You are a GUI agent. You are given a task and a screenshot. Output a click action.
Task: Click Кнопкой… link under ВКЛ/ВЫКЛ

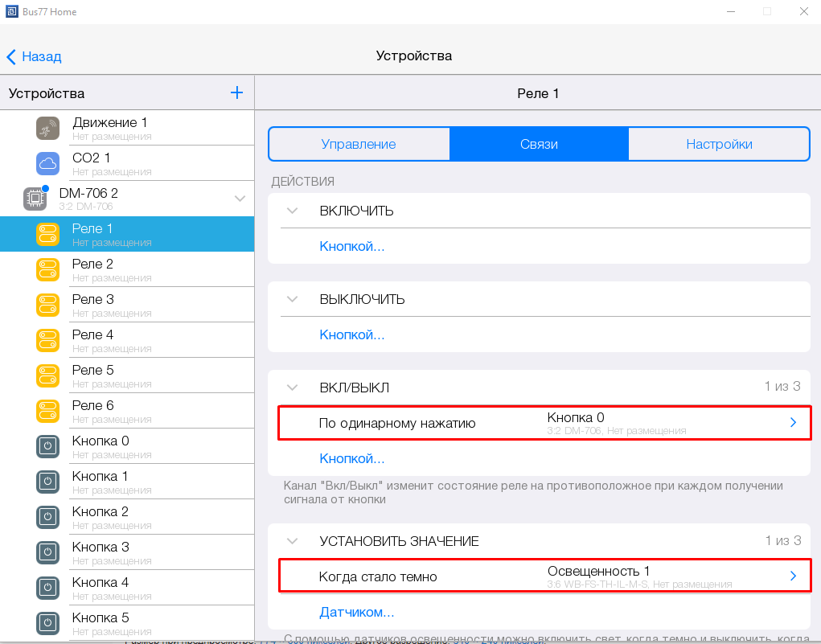pyautogui.click(x=351, y=459)
